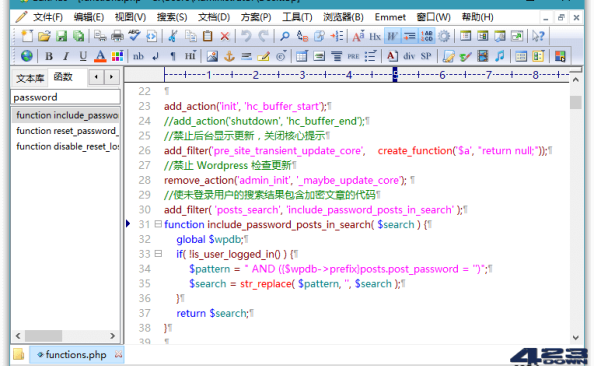Toggle cliptext window panel button
This screenshot has width=594, height=366.
pos(465,36)
